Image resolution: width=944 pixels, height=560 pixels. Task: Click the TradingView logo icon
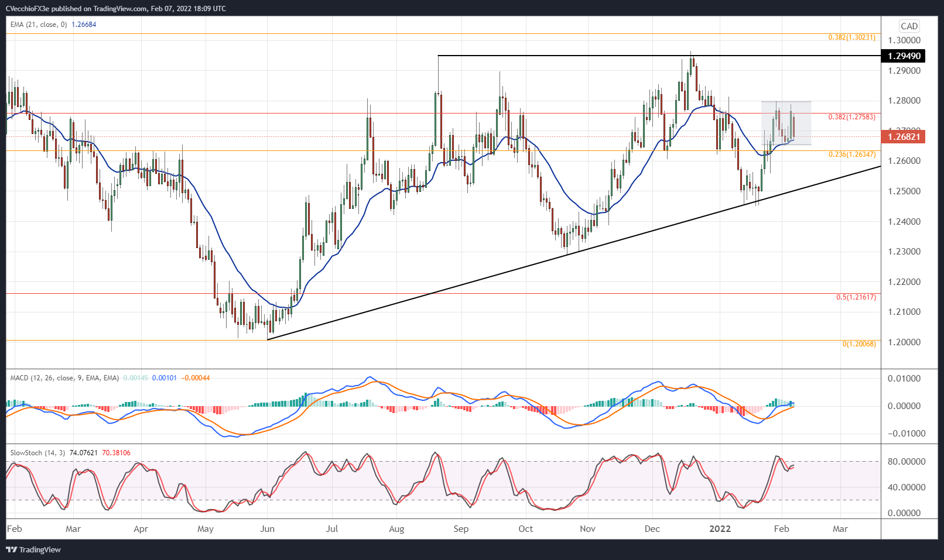pos(11,549)
